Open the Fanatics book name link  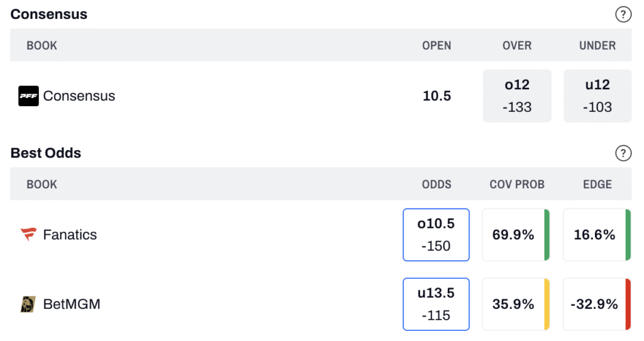point(70,235)
